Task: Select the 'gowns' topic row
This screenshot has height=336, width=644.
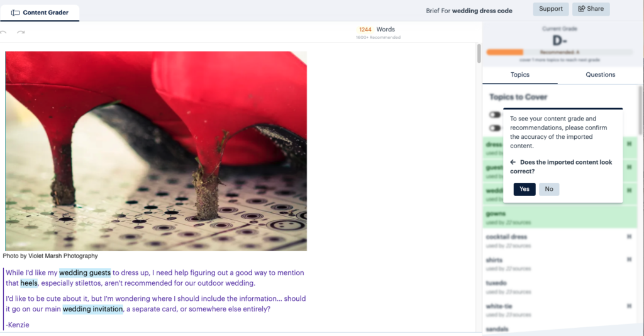Action: point(560,217)
